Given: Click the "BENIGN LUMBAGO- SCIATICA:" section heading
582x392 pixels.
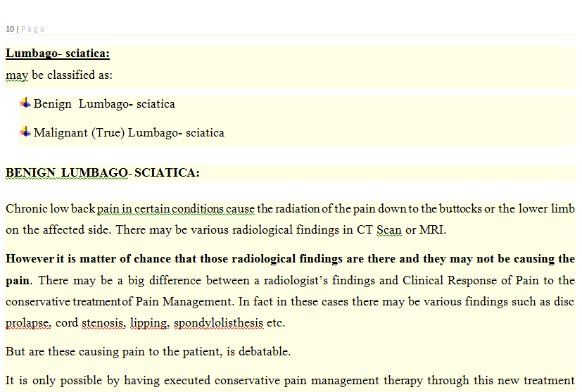Looking at the screenshot, I should pyautogui.click(x=102, y=172).
